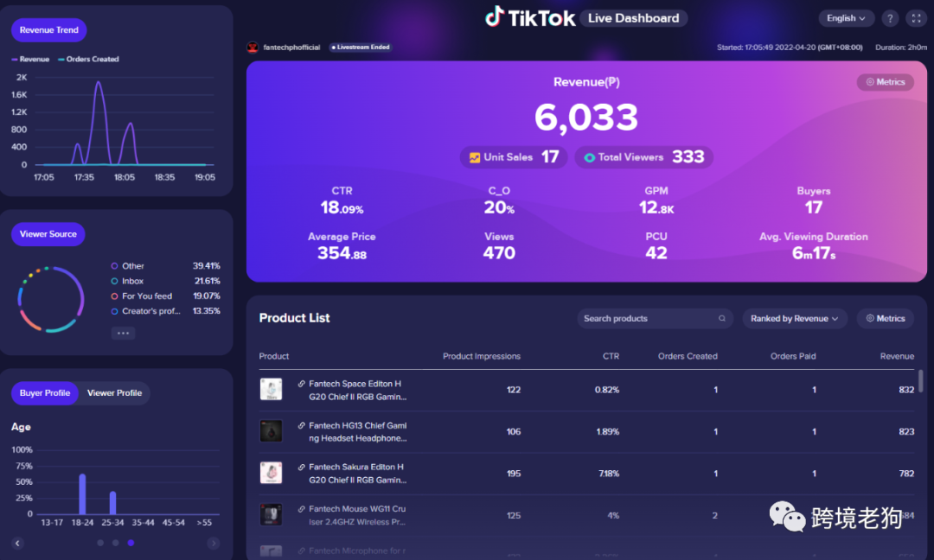Click the 18-24 age bar in the chart
934x560 pixels.
(x=82, y=494)
